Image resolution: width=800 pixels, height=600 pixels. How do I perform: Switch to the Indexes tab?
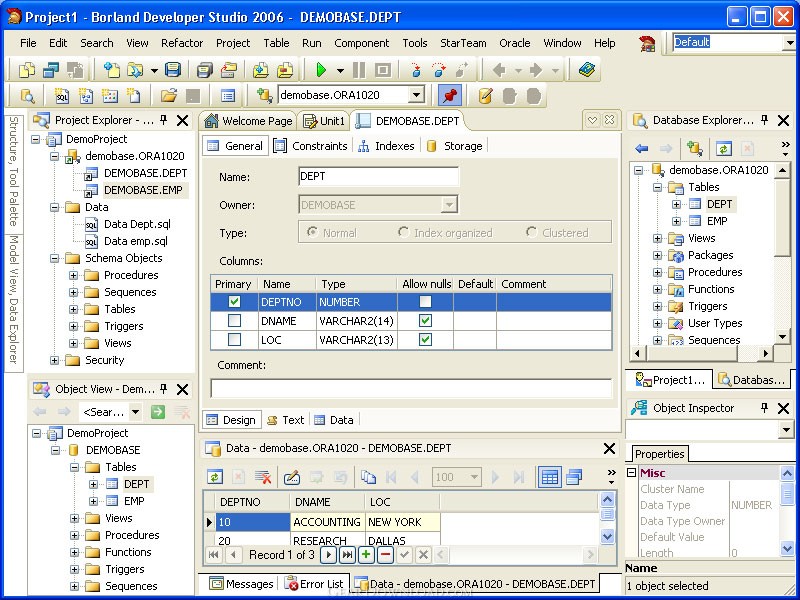point(386,146)
